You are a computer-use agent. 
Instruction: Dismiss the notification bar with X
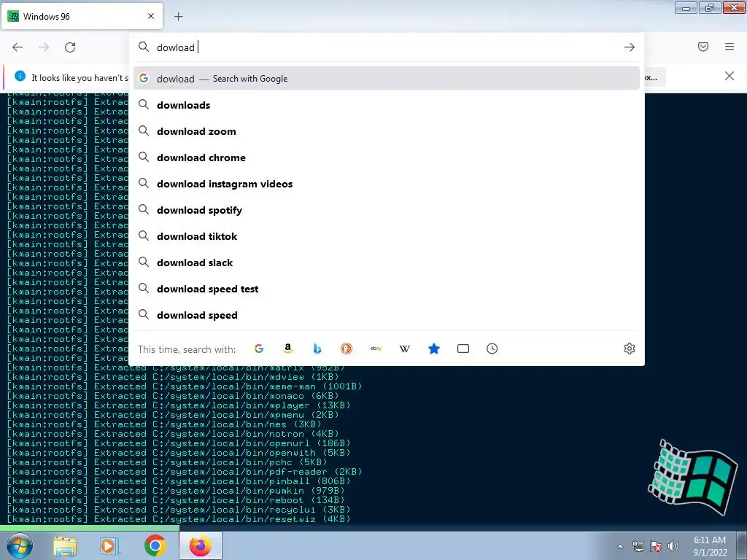729,76
